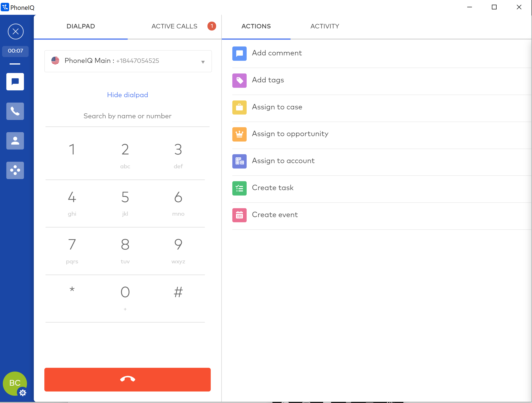Dial digit 7 pqrs on the dialpad
The width and height of the screenshot is (532, 403).
click(72, 251)
